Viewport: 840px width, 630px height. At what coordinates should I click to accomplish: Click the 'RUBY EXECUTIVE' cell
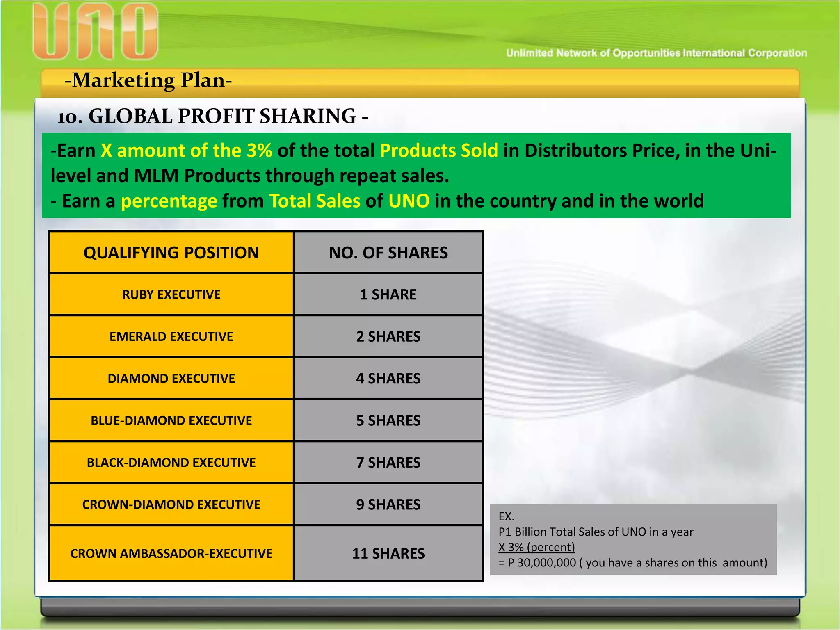point(171,294)
